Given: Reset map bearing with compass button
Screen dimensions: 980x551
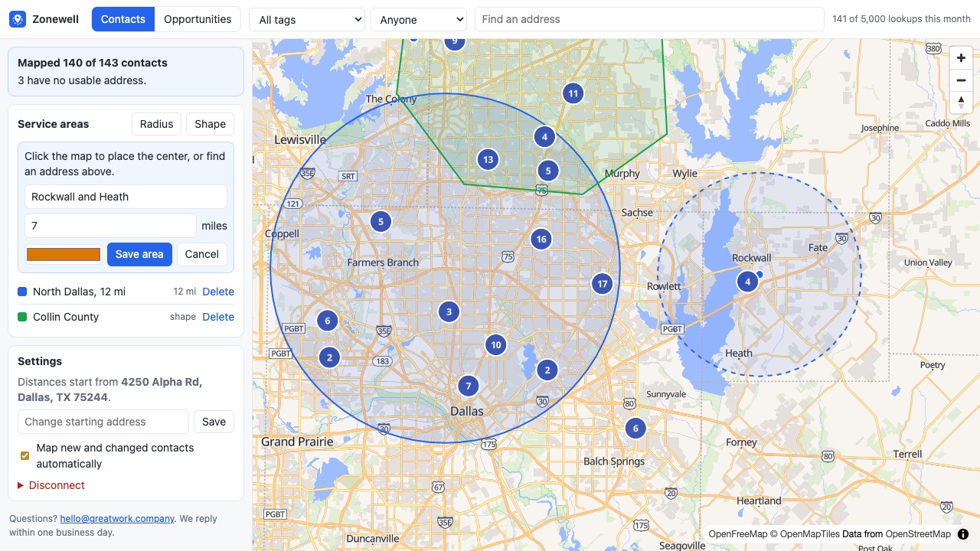Looking at the screenshot, I should [961, 102].
